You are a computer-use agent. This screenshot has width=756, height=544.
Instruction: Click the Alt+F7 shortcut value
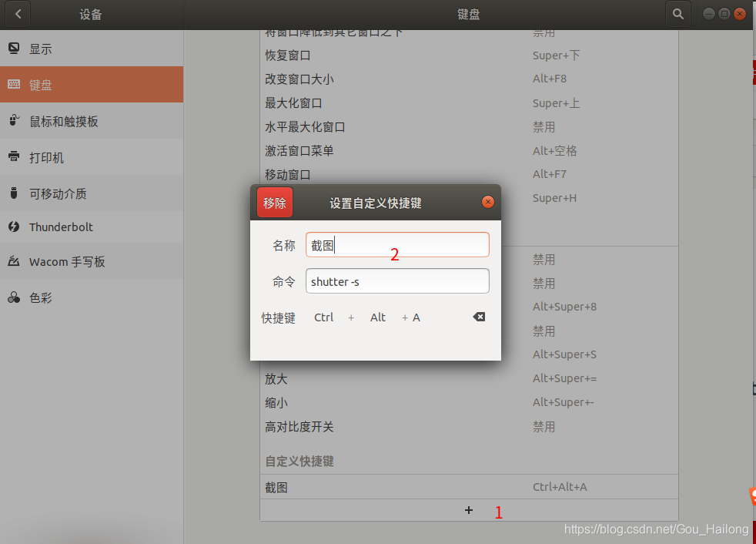[549, 174]
